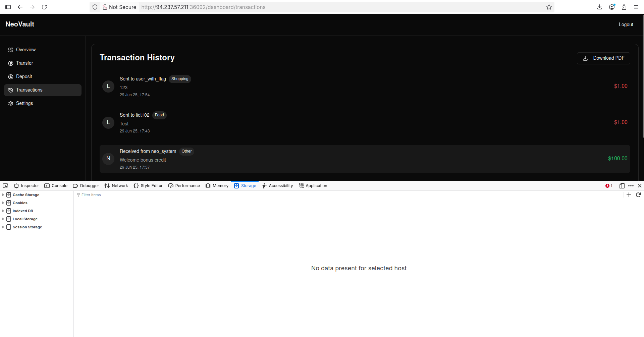644x337 pixels.
Task: Click 'Sent to user_with_flag' text
Action: [x=143, y=79]
